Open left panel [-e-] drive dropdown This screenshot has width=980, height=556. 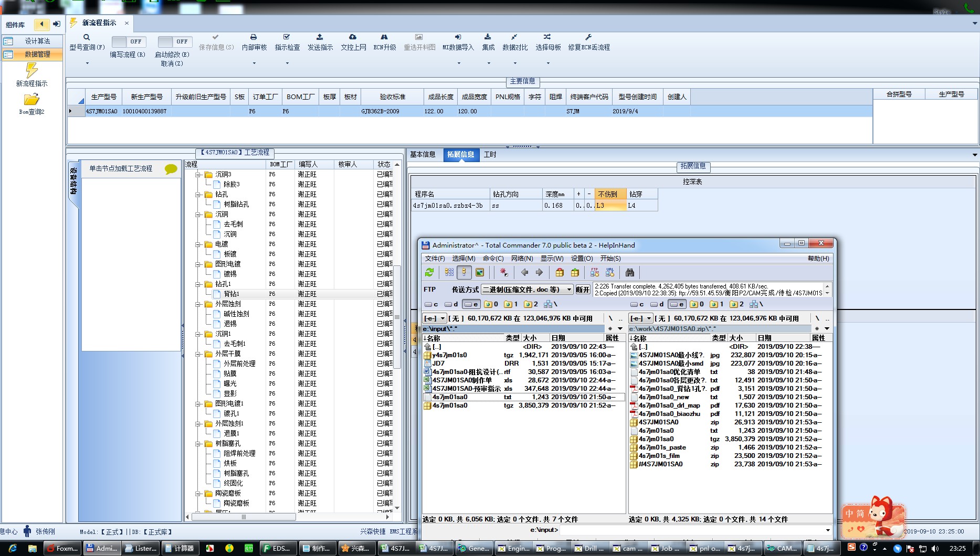point(435,318)
